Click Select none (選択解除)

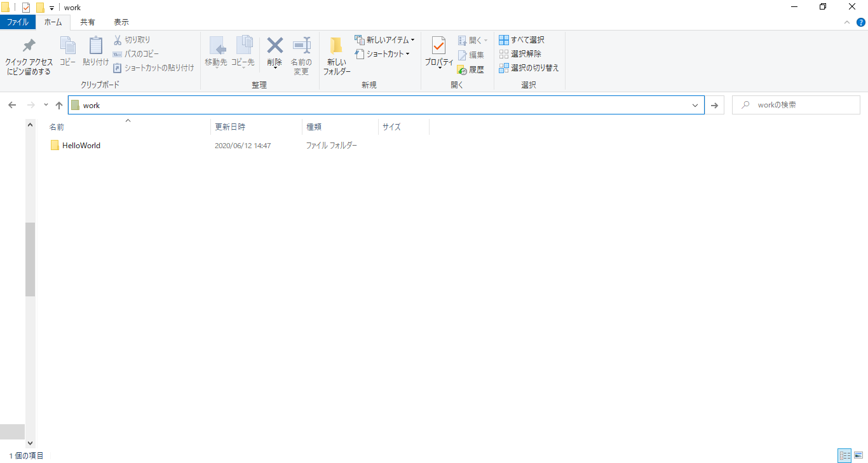(x=520, y=53)
